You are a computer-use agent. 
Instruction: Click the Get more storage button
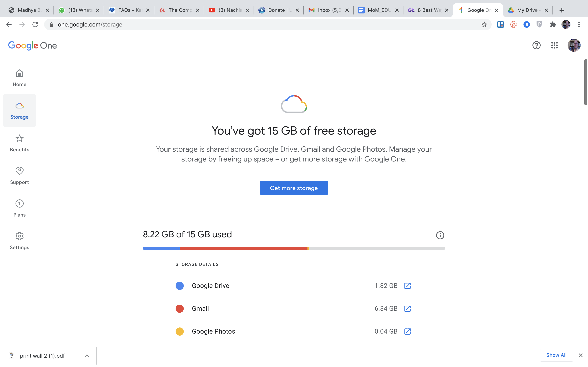pos(294,188)
